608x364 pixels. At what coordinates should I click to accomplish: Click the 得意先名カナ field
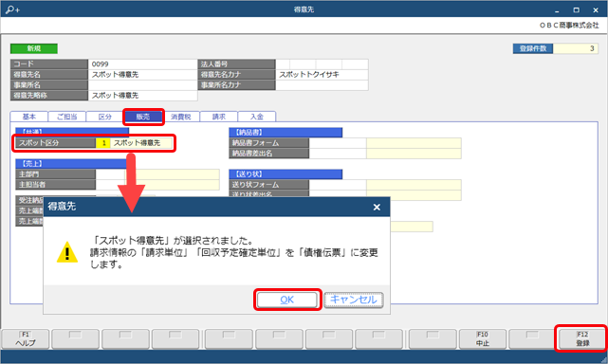tap(322, 75)
